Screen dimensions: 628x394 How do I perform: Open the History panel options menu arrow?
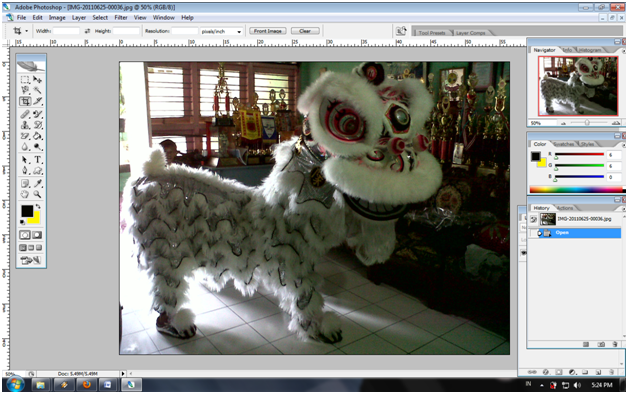click(x=623, y=209)
